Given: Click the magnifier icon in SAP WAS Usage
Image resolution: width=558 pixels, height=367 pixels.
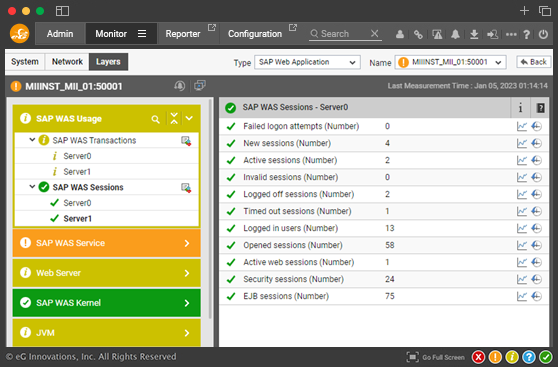Looking at the screenshot, I should pos(156,119).
